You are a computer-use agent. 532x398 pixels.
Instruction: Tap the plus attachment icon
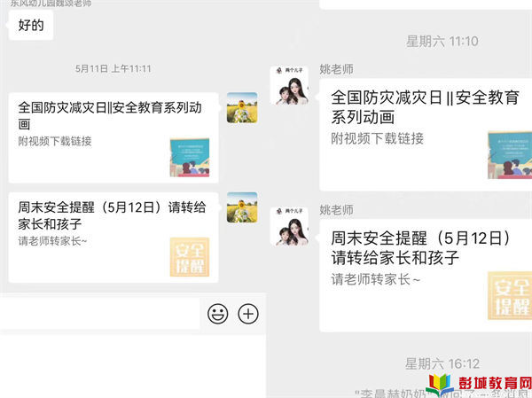(248, 314)
